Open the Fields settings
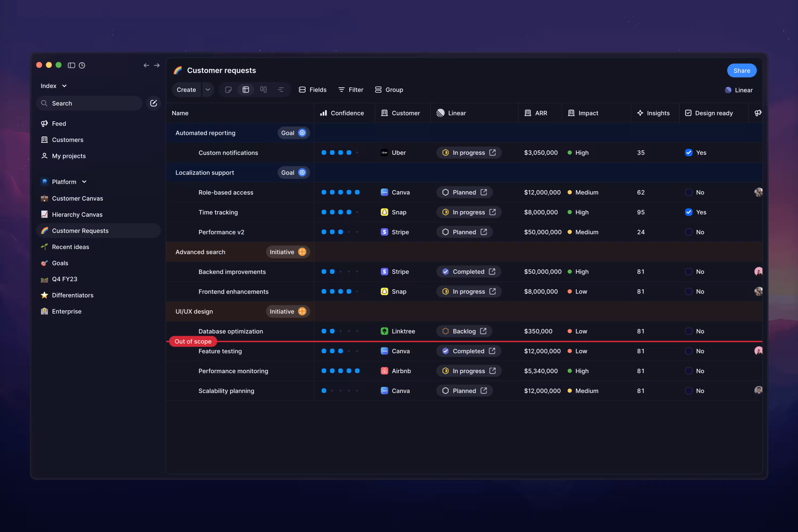 (313, 90)
